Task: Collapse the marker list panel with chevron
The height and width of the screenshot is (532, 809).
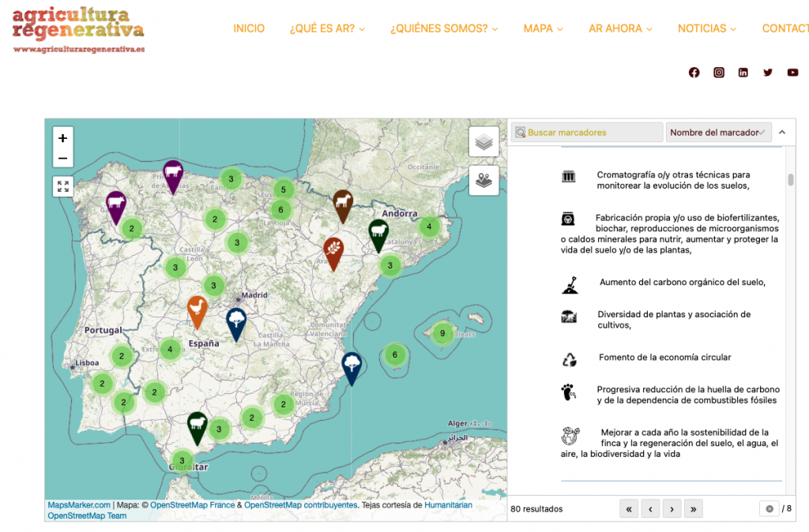Action: [x=782, y=133]
